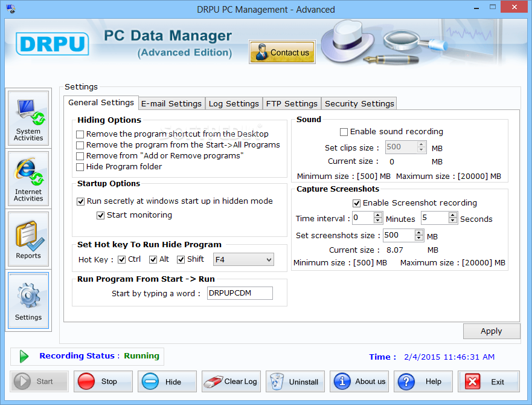Open FTP Settings tab
The height and width of the screenshot is (405, 532).
[292, 103]
